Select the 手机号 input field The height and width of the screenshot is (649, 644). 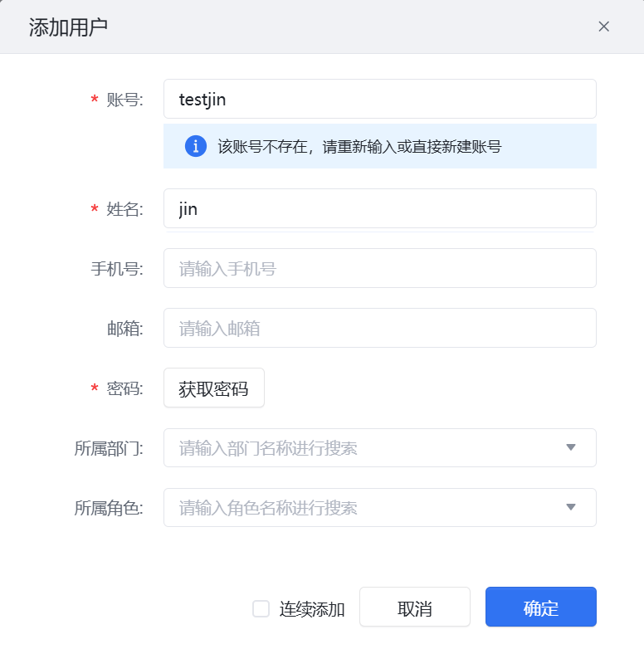tap(379, 269)
